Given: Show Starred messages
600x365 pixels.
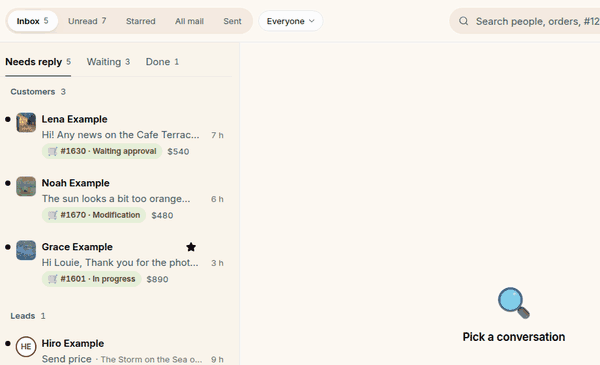Looking at the screenshot, I should click(141, 21).
